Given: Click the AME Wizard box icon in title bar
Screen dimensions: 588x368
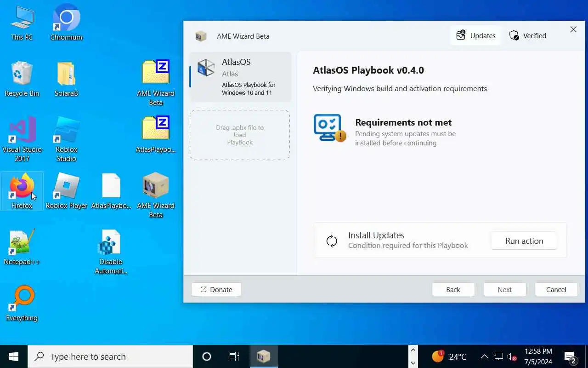Looking at the screenshot, I should point(201,36).
